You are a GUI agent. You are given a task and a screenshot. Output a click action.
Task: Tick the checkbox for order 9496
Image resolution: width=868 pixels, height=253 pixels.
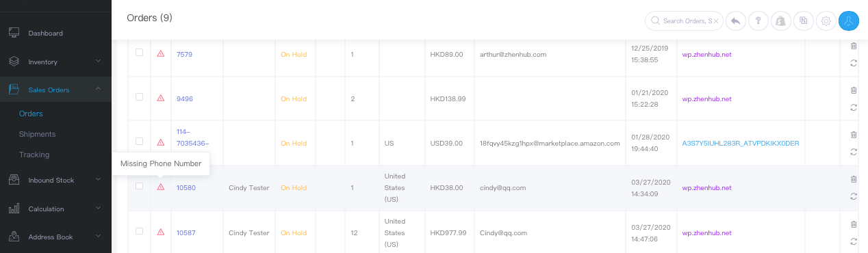click(x=140, y=97)
